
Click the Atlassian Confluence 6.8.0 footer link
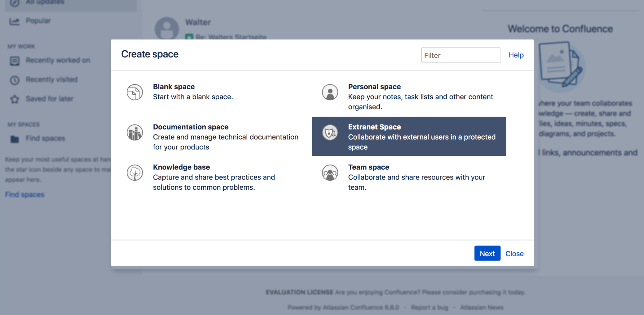(x=361, y=307)
